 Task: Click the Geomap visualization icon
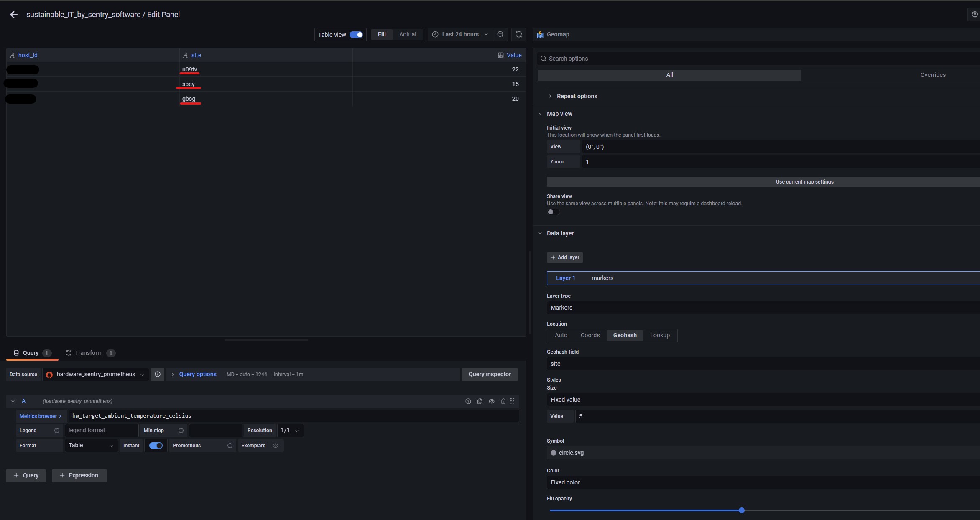[540, 34]
